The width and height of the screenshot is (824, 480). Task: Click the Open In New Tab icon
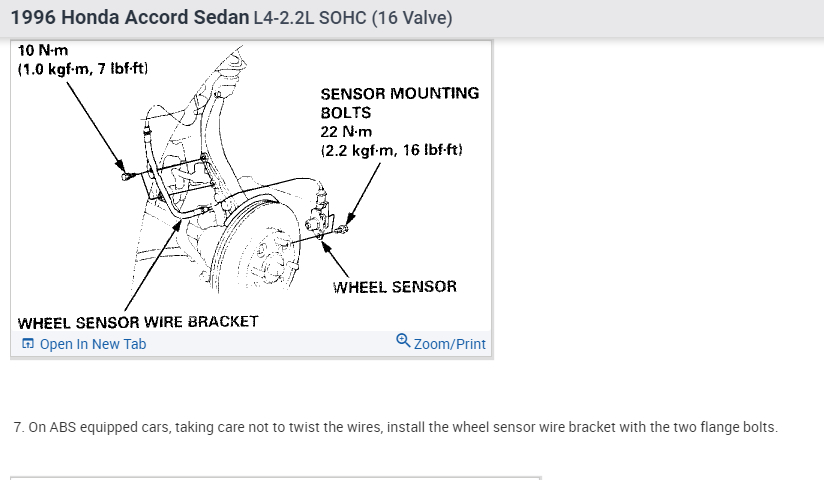(28, 344)
